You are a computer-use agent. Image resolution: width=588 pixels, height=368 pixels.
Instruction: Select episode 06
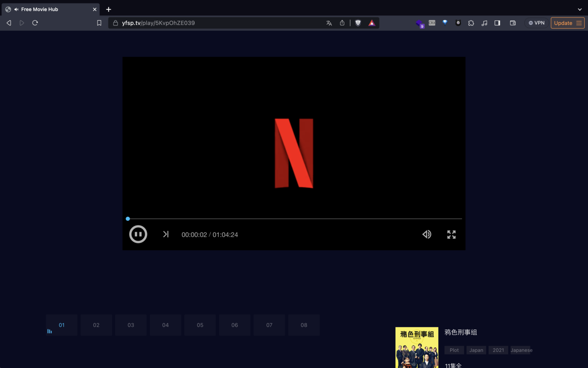coord(235,325)
